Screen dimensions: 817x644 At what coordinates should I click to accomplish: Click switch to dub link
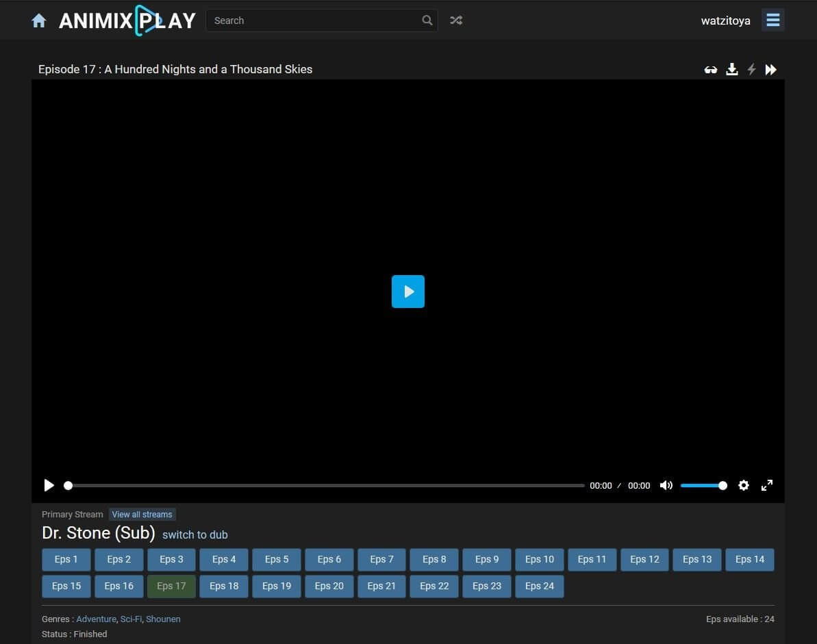coord(195,534)
